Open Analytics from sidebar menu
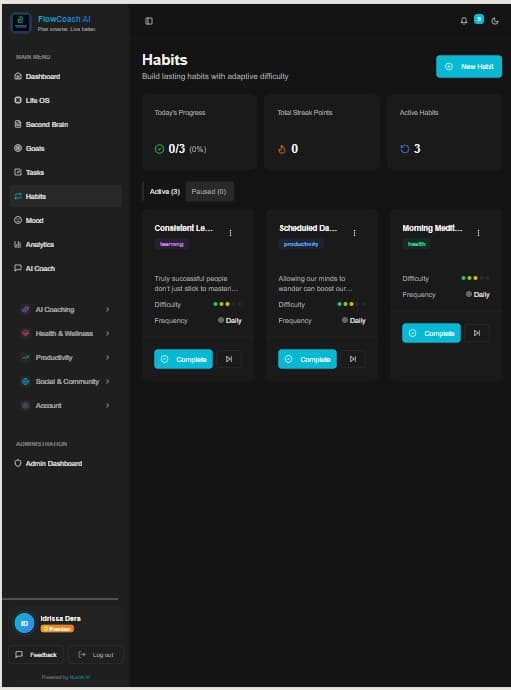The image size is (511, 690). click(x=65, y=244)
